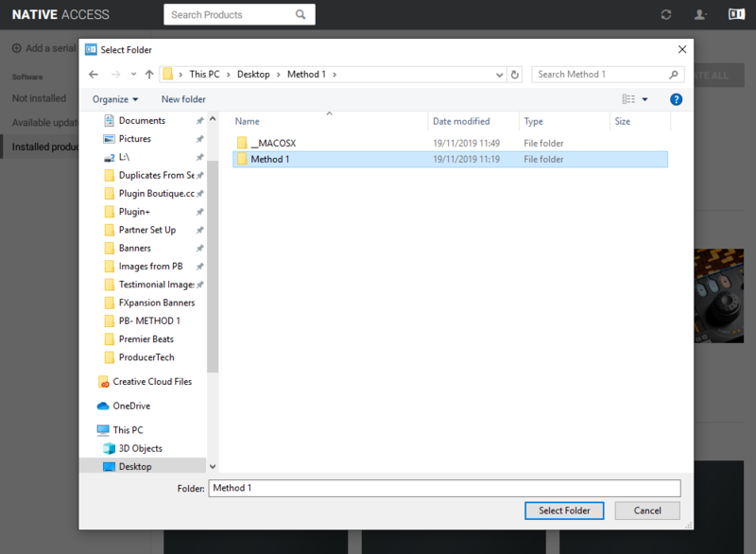Click the OneDrive cloud icon in sidebar
This screenshot has width=756, height=554.
[x=104, y=406]
